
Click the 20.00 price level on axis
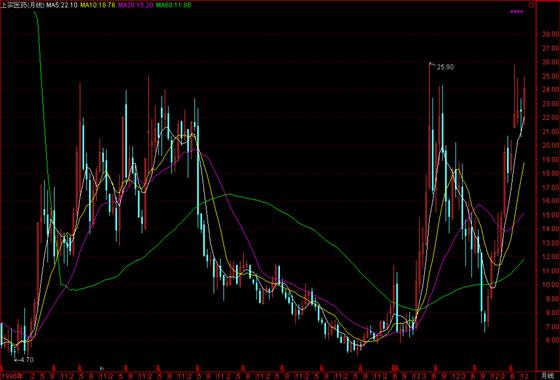[551, 145]
